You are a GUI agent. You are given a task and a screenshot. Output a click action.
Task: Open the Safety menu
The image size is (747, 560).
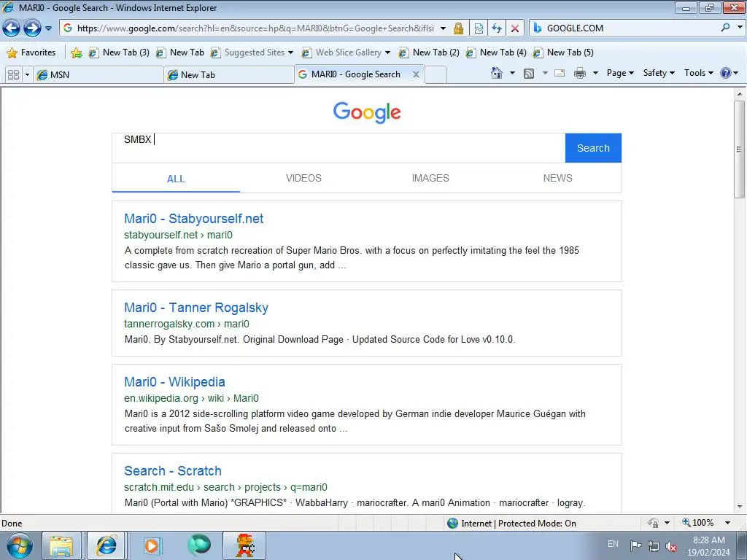659,73
